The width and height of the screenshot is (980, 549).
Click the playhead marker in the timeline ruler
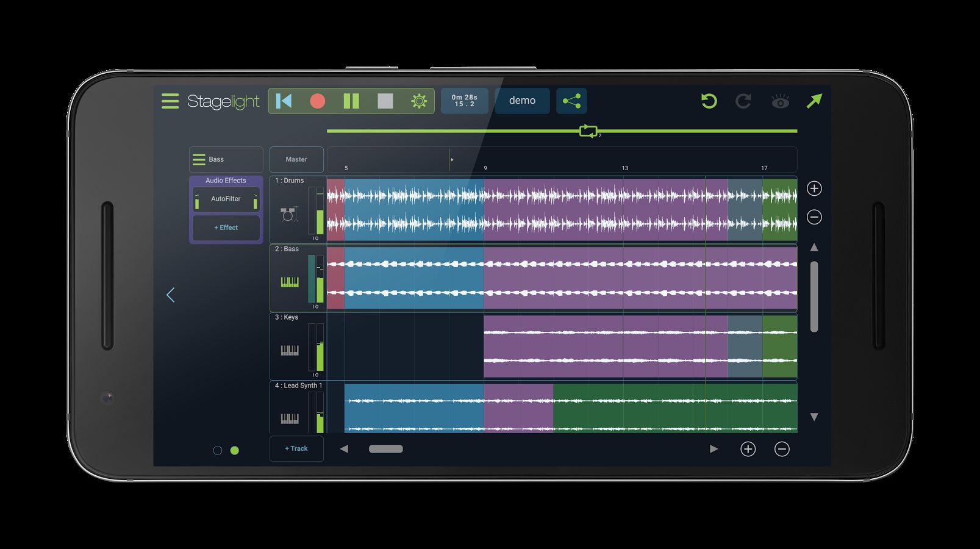pos(451,160)
